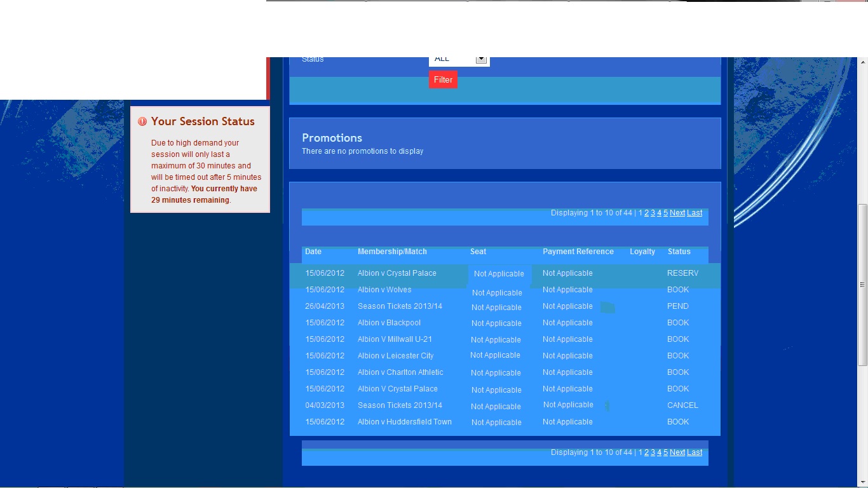Click the 04/03/2013 date cell
868x488 pixels.
[x=325, y=405]
